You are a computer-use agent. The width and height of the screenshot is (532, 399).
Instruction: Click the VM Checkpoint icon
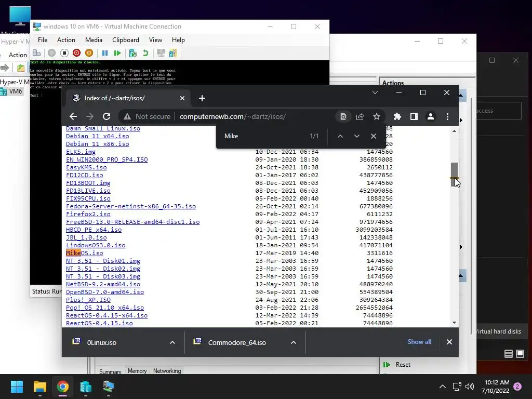(x=132, y=53)
